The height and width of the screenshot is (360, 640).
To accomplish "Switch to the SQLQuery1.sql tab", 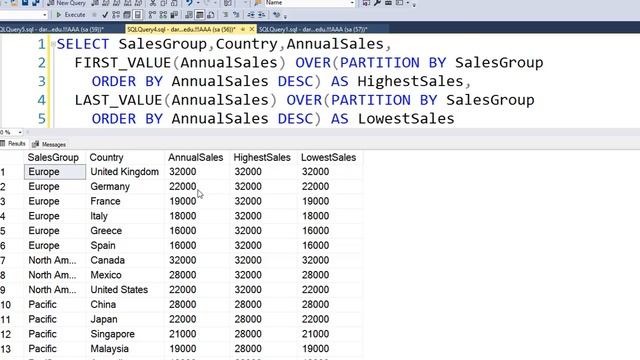I will (313, 29).
